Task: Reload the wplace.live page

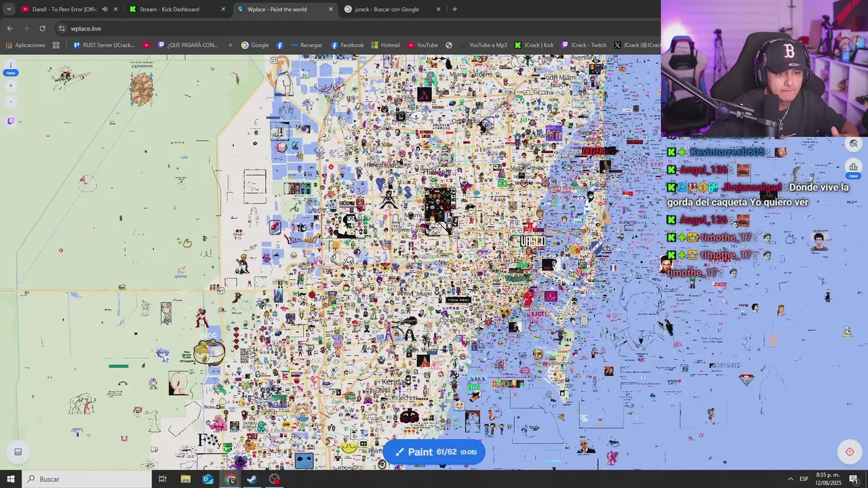Action: (x=42, y=28)
